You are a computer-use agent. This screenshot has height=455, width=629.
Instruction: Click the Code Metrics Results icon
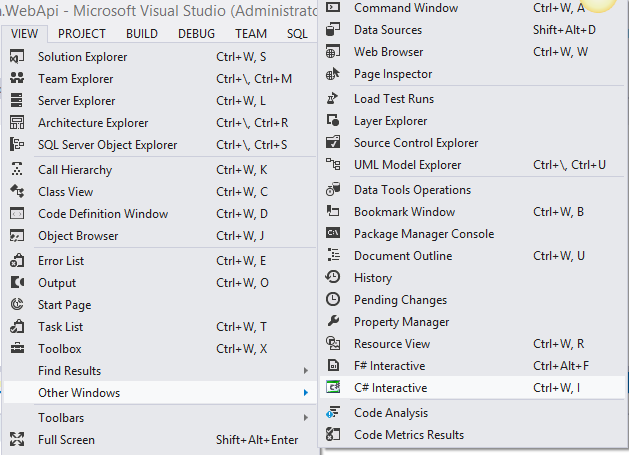pos(333,434)
